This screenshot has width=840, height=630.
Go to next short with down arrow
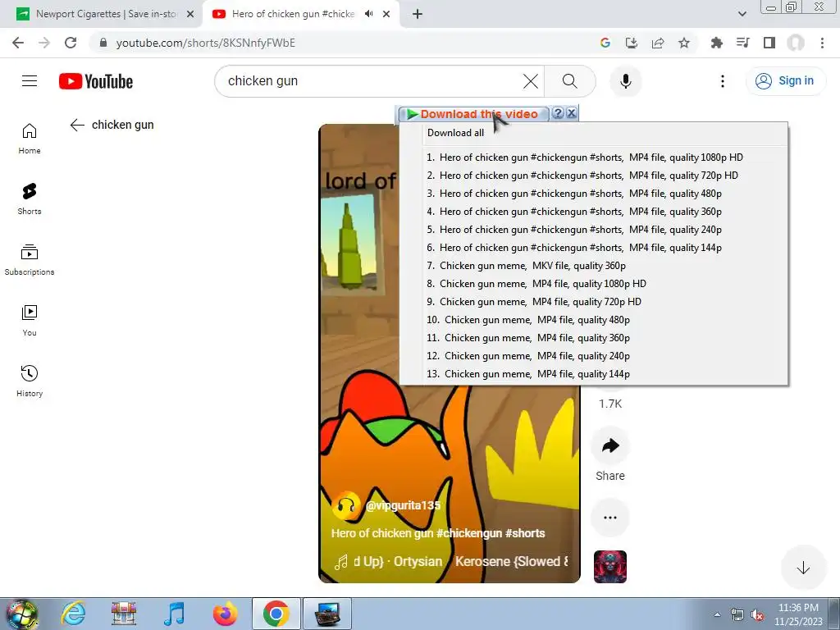click(x=802, y=568)
